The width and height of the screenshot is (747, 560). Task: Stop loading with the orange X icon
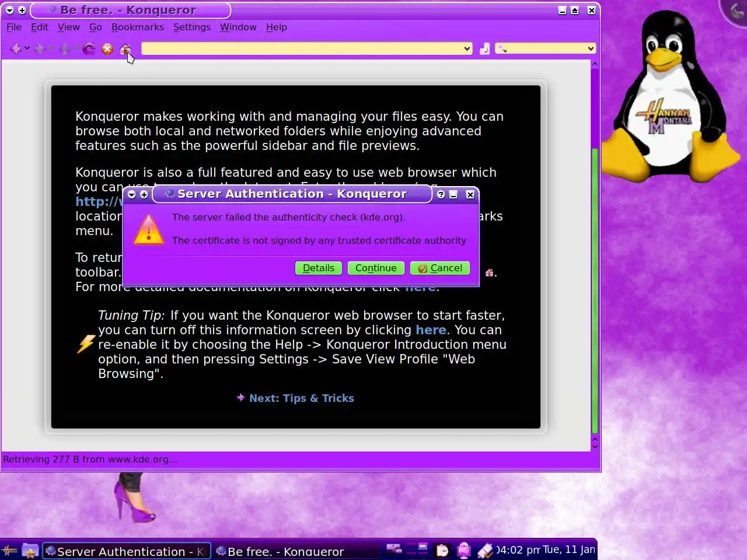tap(107, 49)
